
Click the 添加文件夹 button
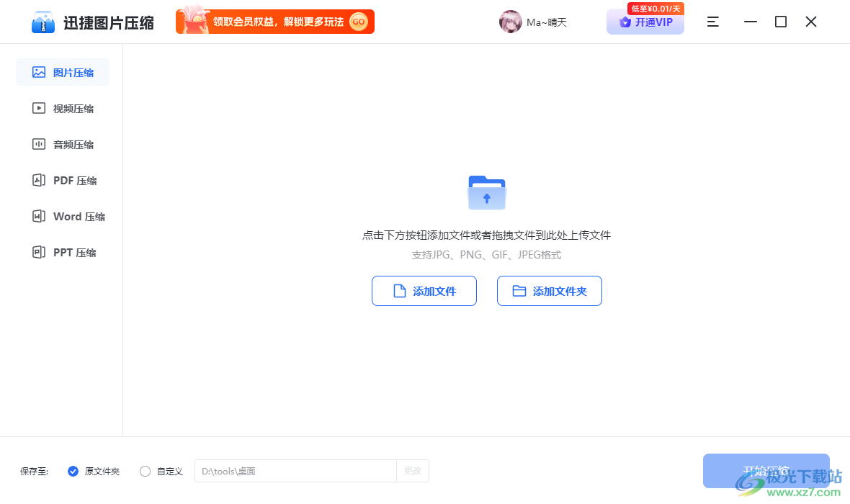tap(549, 291)
